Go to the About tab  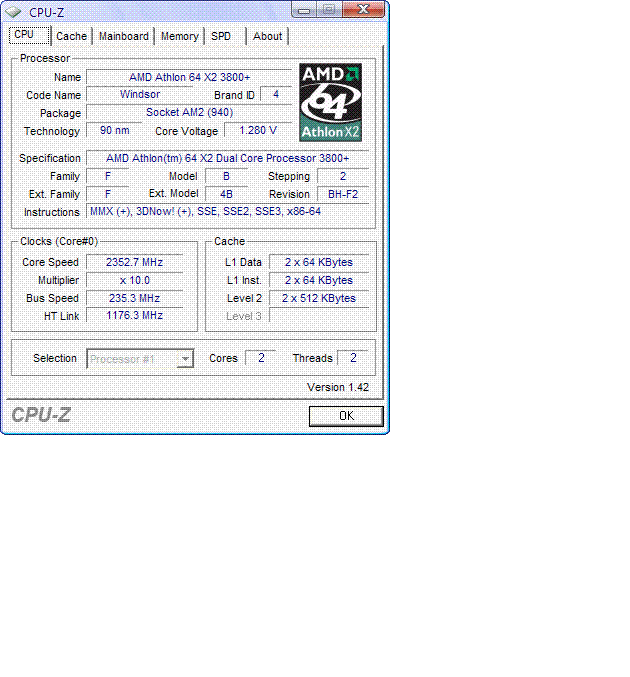pyautogui.click(x=268, y=36)
